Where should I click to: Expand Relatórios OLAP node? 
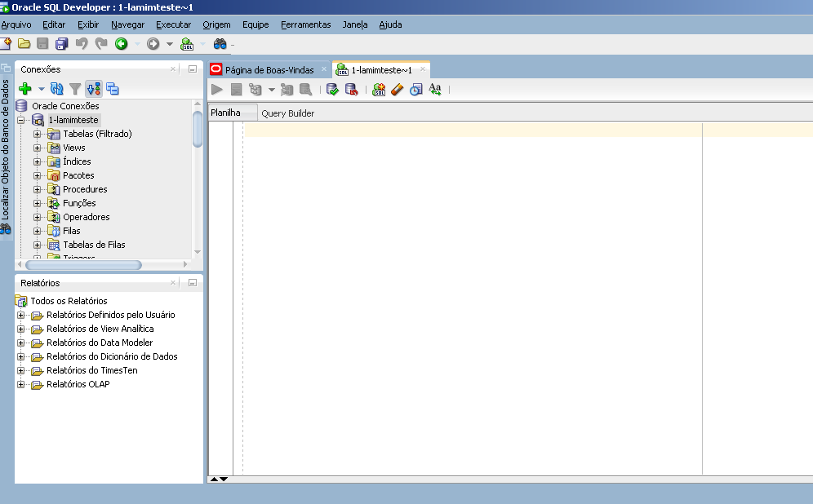pos(20,384)
